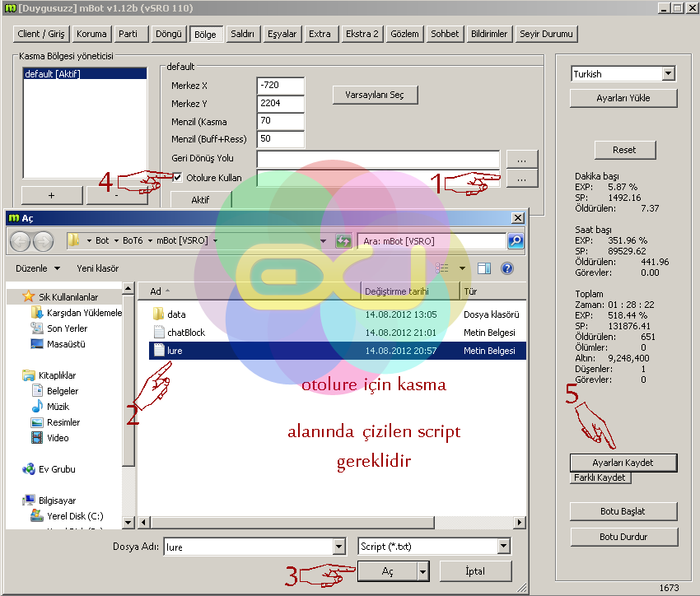Open the Dosya Adı filename dropdown
The image size is (700, 596).
[338, 547]
